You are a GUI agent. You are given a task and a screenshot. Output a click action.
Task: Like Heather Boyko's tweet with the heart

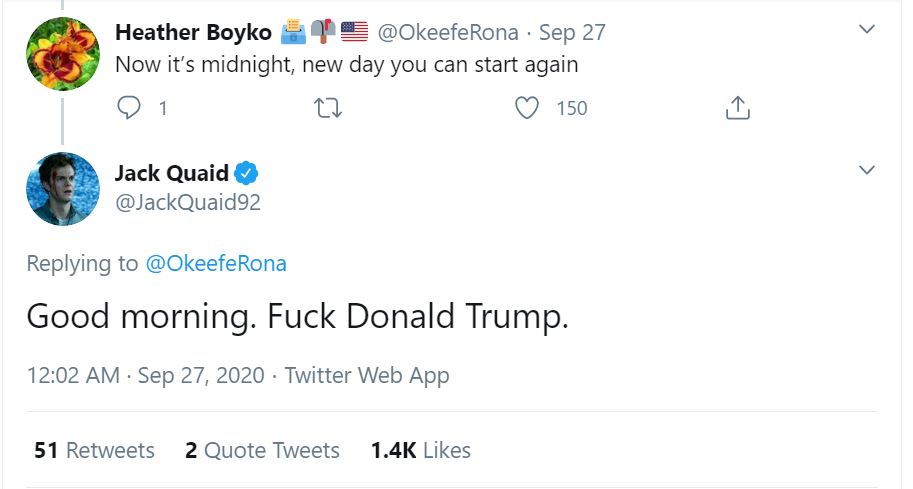click(527, 108)
